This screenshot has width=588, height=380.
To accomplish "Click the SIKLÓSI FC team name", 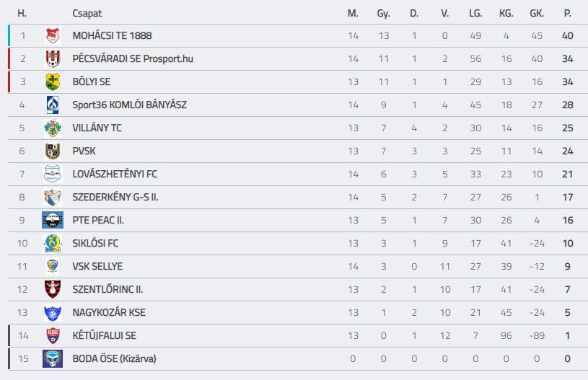I will 95,243.
